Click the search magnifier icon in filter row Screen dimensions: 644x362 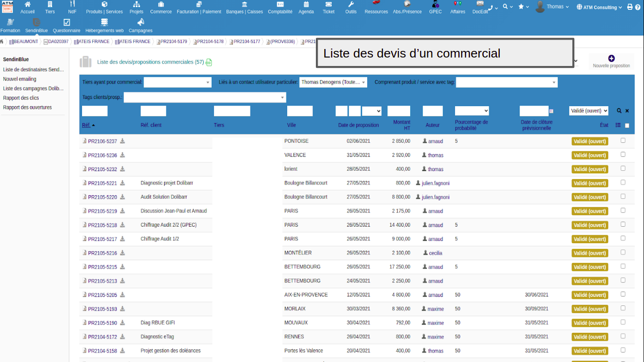(619, 111)
